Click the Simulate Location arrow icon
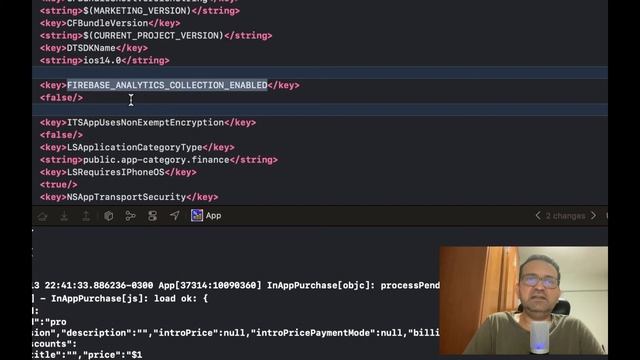Image resolution: width=640 pixels, height=360 pixels. click(175, 216)
